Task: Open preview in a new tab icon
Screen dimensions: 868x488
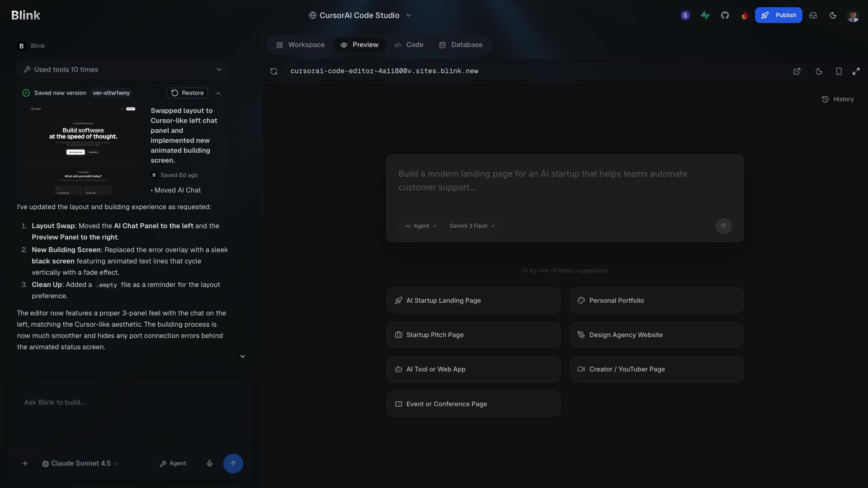Action: point(797,71)
